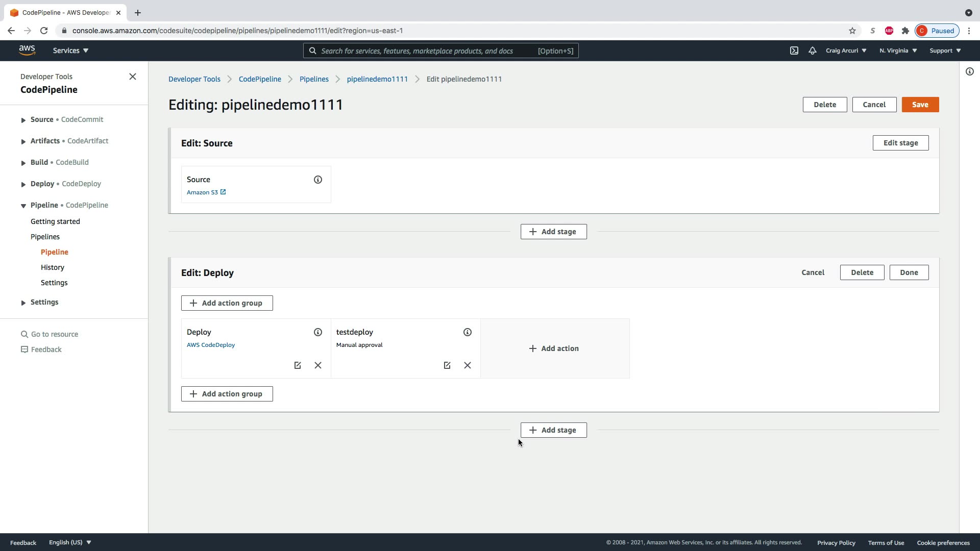This screenshot has height=551, width=980.
Task: Open the Services menu
Action: (x=70, y=51)
